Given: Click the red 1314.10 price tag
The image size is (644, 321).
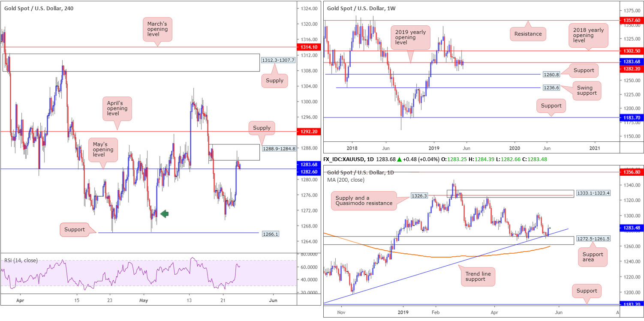Looking at the screenshot, I should pos(309,47).
